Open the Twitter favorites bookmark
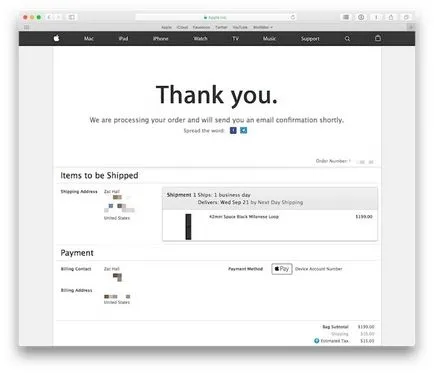This screenshot has height=373, width=434. [221, 27]
